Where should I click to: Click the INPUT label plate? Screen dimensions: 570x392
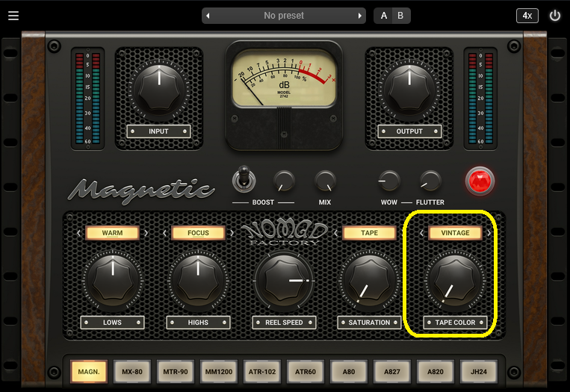point(158,131)
